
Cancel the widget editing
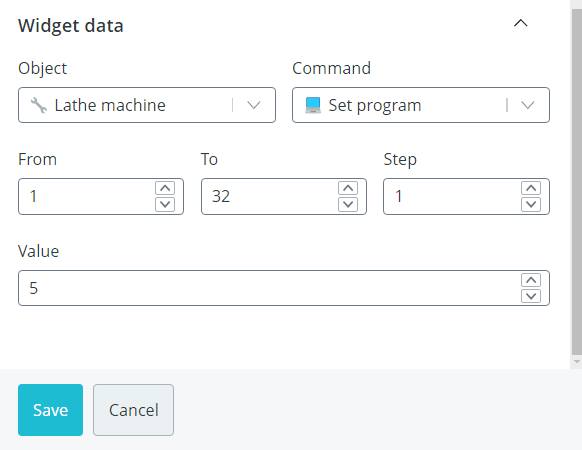point(133,410)
